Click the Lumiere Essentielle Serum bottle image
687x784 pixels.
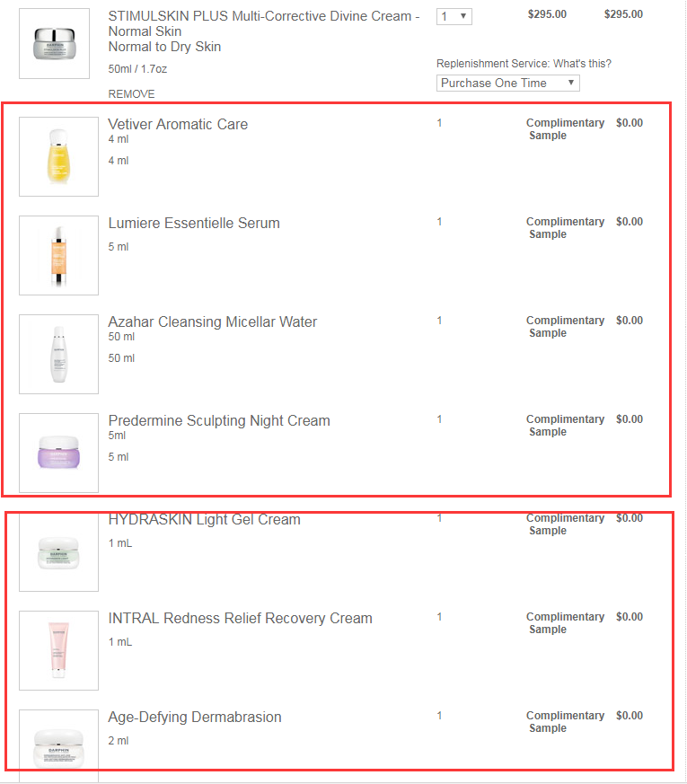tap(58, 255)
